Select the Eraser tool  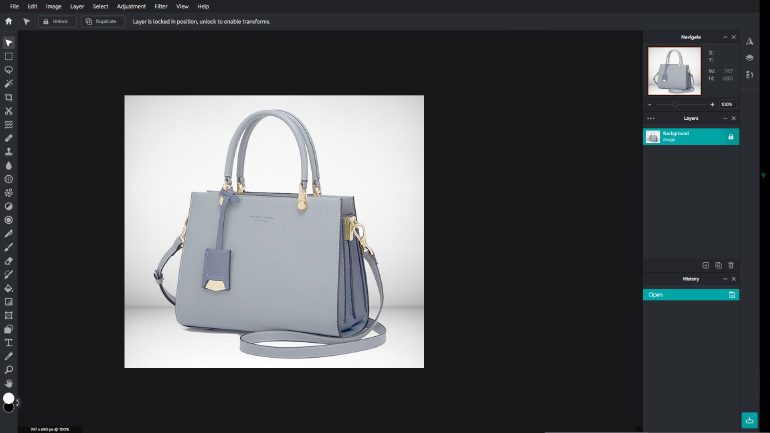click(x=9, y=260)
